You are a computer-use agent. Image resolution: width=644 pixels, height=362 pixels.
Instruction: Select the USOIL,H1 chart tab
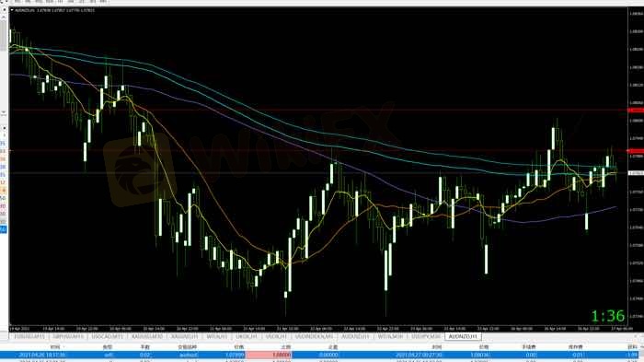pos(276,336)
